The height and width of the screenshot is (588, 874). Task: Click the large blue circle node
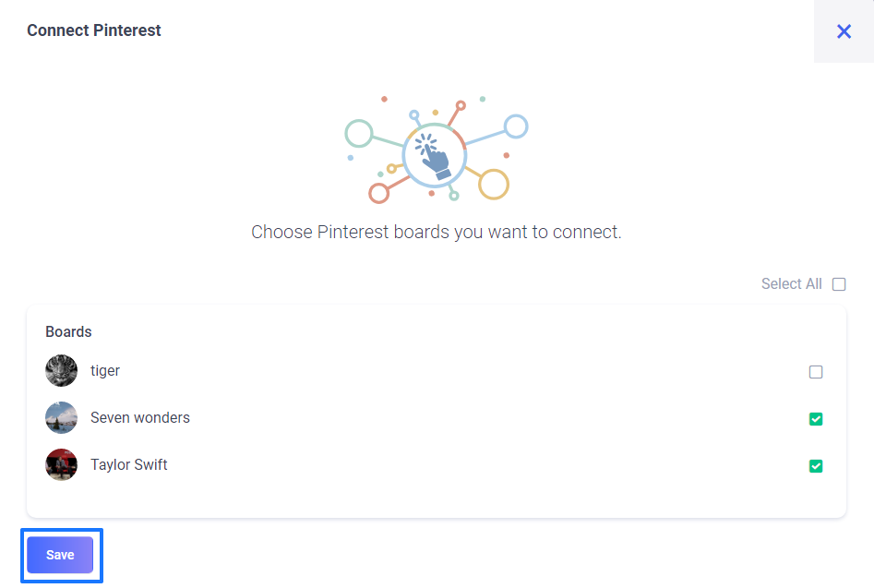516,126
